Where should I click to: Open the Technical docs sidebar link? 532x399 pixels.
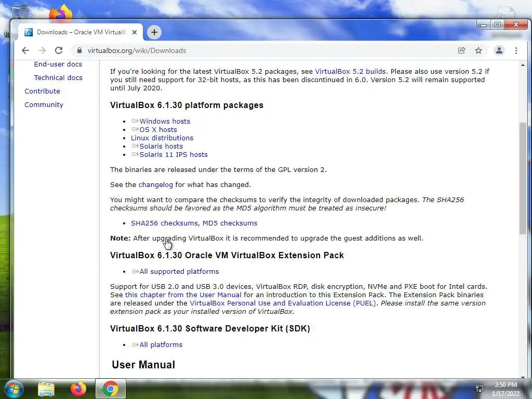58,78
